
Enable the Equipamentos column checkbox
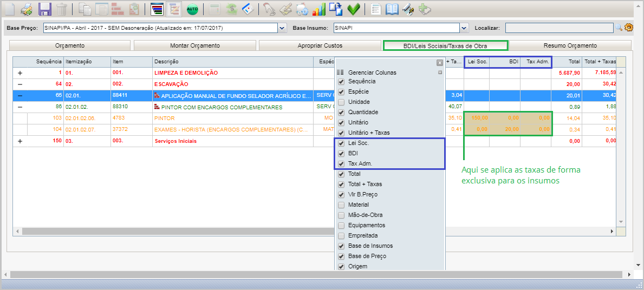click(x=341, y=226)
